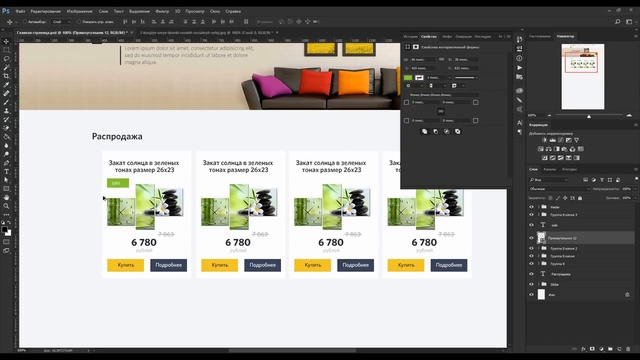This screenshot has height=360, width=640.
Task: Click the Intersect shape areas icon
Action: 447,131
